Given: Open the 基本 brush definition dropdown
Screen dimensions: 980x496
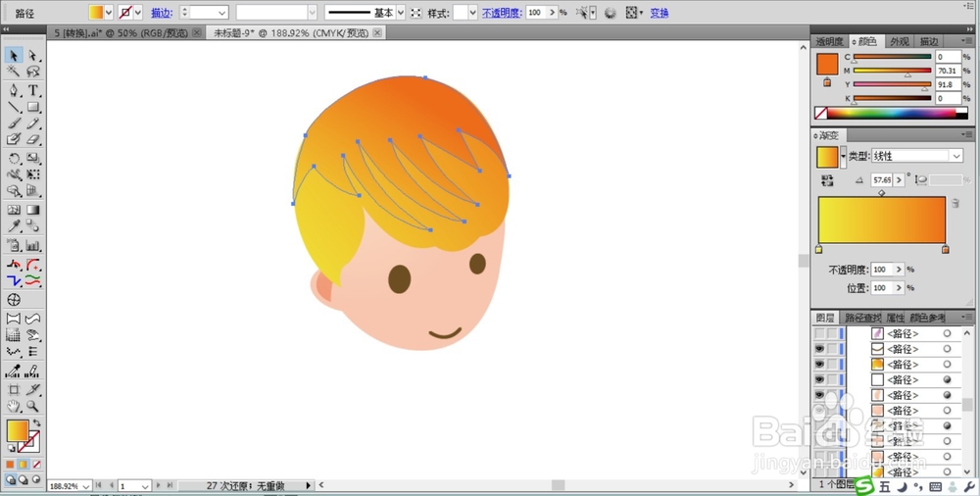Looking at the screenshot, I should 401,13.
